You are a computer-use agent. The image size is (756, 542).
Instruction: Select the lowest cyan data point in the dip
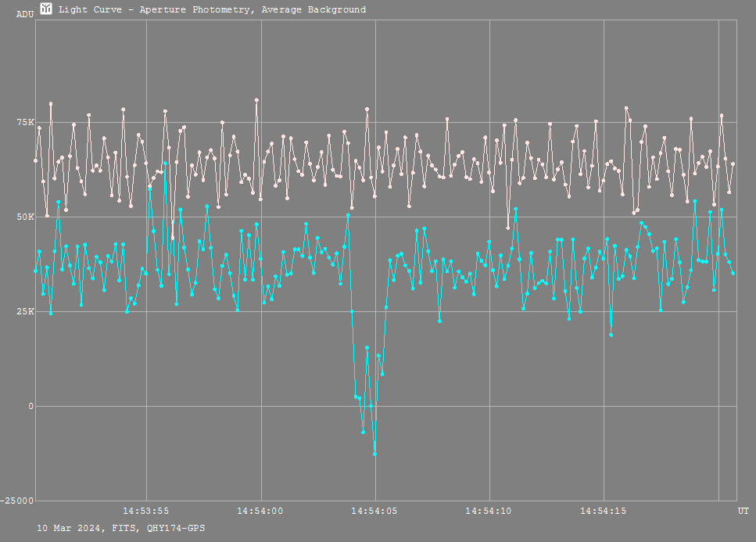[x=374, y=454]
